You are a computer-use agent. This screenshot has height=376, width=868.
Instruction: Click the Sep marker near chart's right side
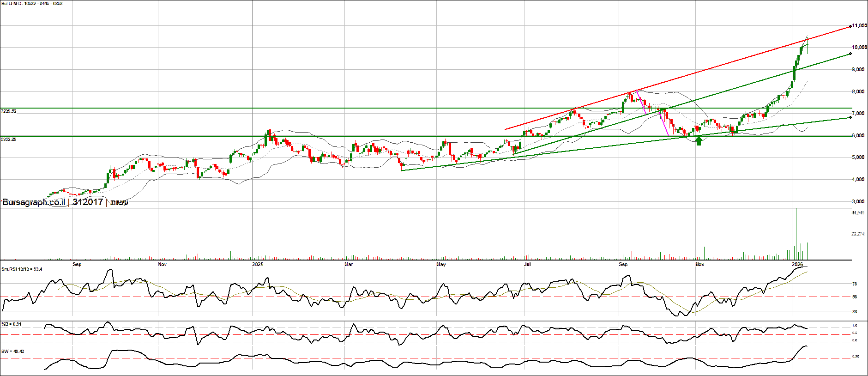(x=623, y=264)
